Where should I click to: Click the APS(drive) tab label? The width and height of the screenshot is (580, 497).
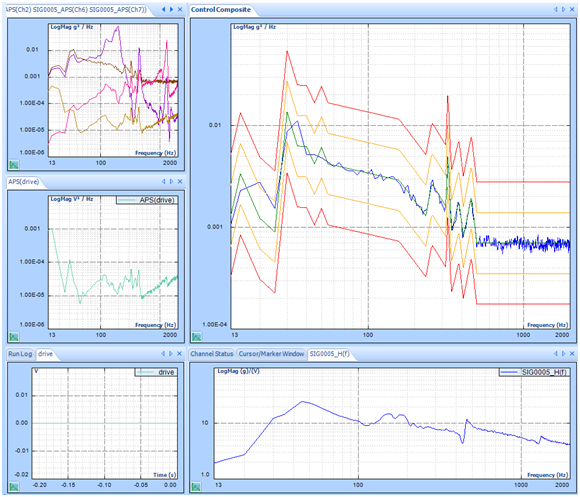(24, 182)
